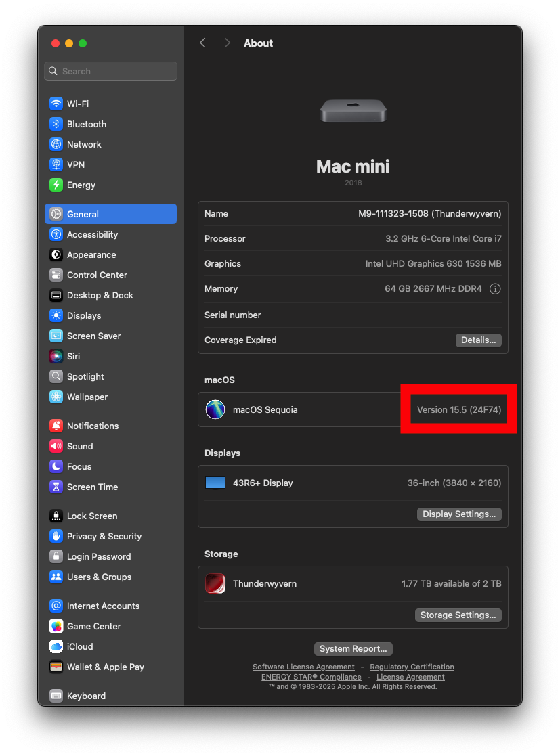Select Displays in the sidebar
The height and width of the screenshot is (756, 560).
(84, 315)
